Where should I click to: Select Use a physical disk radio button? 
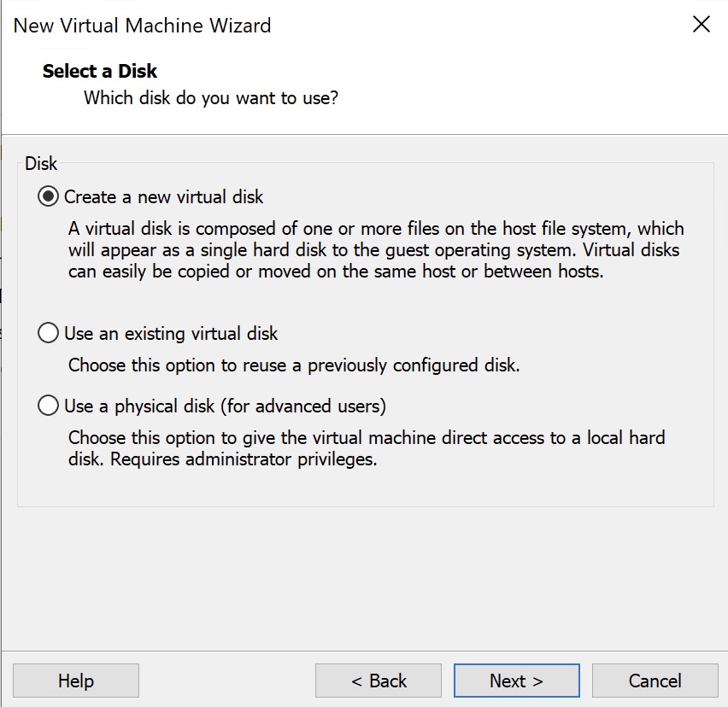pyautogui.click(x=49, y=406)
